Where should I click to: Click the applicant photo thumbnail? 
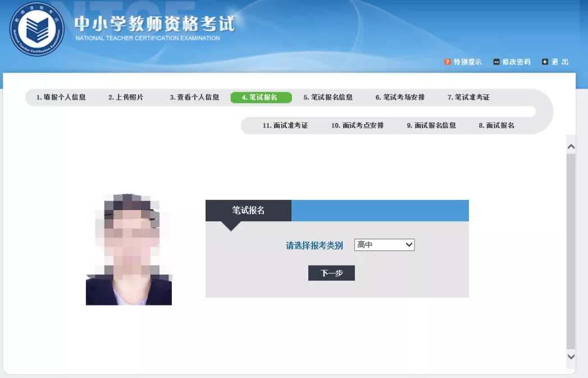(x=129, y=250)
